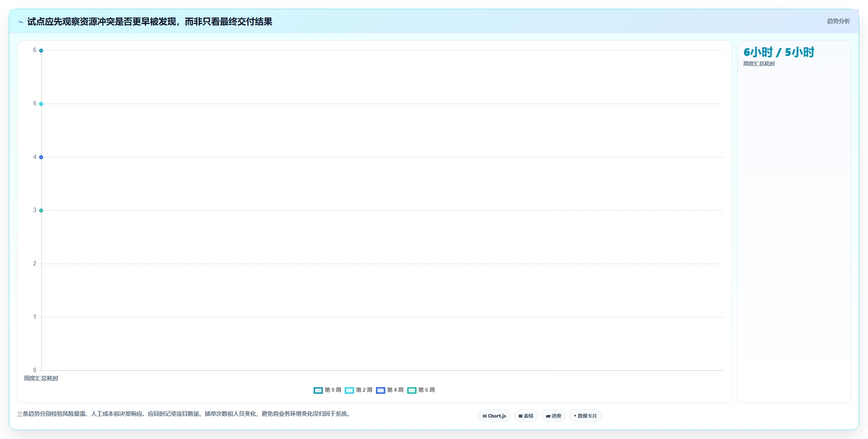
Task: Toggle the 第 0 周 legend entry
Action: pos(327,390)
